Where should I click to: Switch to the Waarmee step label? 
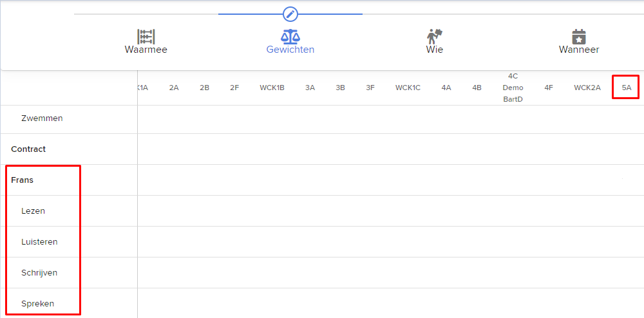pyautogui.click(x=146, y=50)
